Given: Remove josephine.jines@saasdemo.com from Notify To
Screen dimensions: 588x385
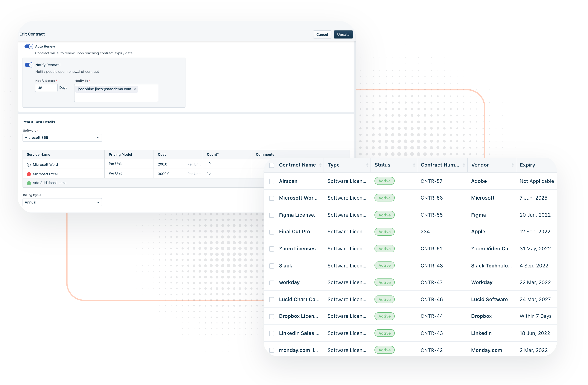Looking at the screenshot, I should pos(135,89).
